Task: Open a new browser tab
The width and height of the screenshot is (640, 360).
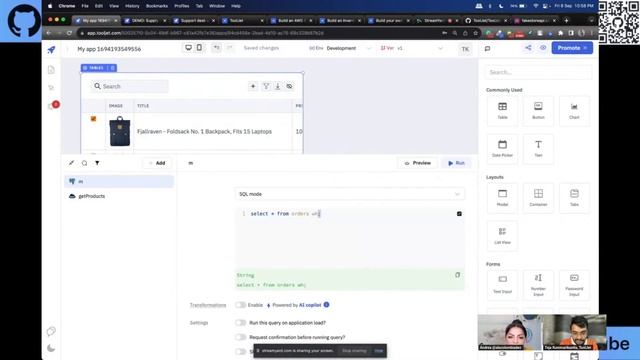Action: (x=566, y=20)
